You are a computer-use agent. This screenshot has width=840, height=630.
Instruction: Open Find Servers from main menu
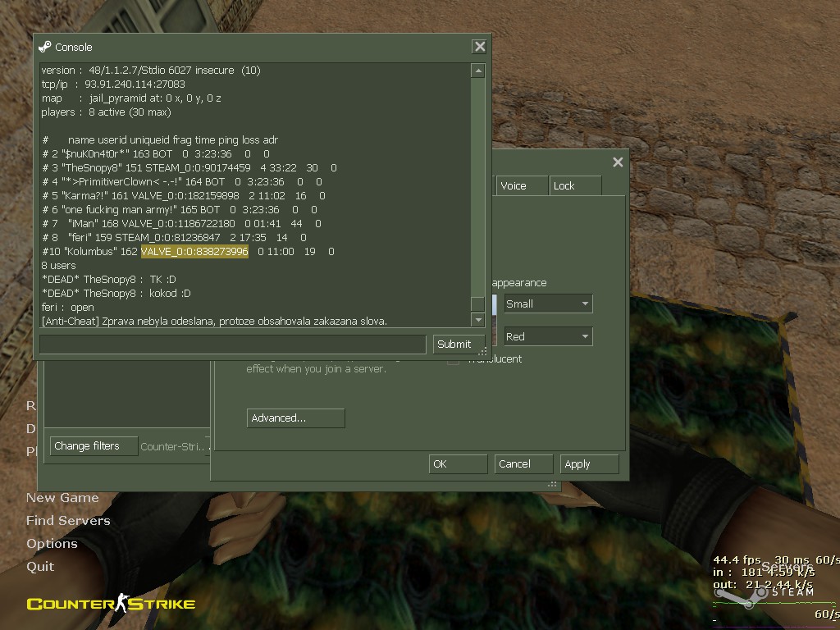coord(68,521)
